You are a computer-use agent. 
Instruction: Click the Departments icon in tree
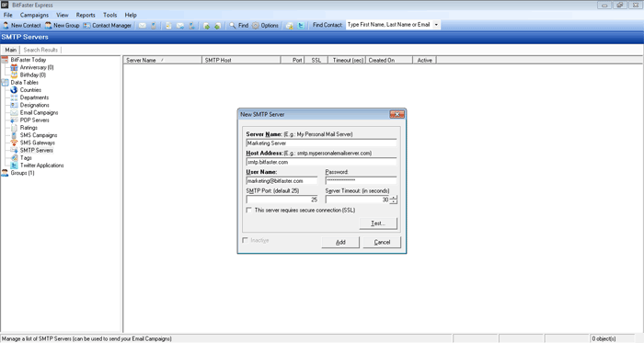(x=15, y=97)
